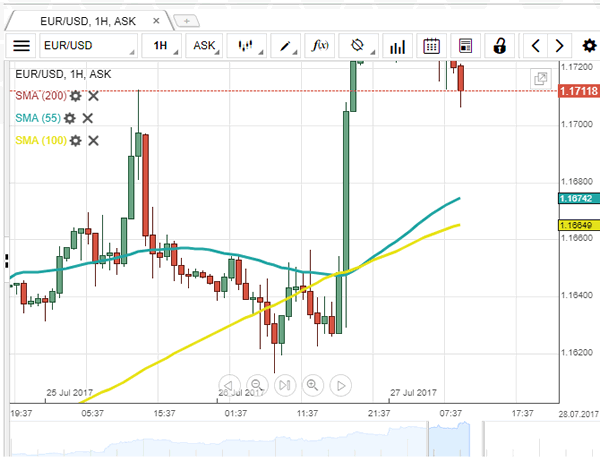
Task: Click the SMA (55) label
Action: 38,118
